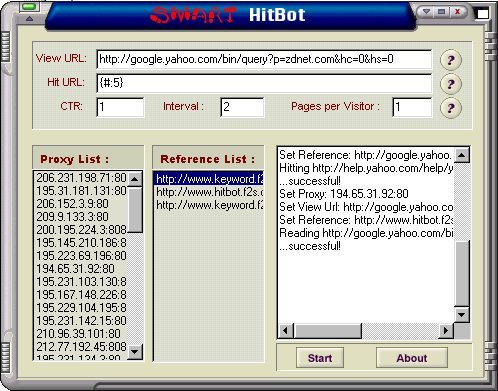
Task: Select proxy 195.31.181.131:80
Action: tap(81, 191)
